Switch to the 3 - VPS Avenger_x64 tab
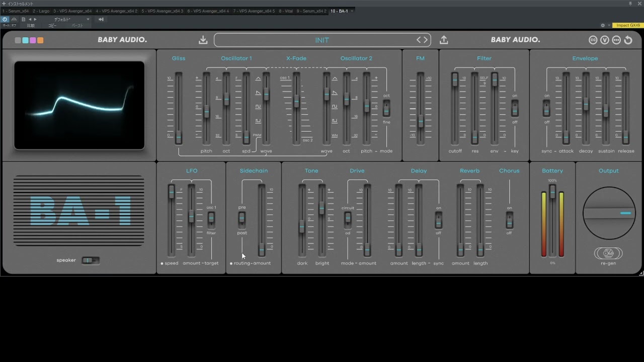The image size is (644, 362). 72,11
